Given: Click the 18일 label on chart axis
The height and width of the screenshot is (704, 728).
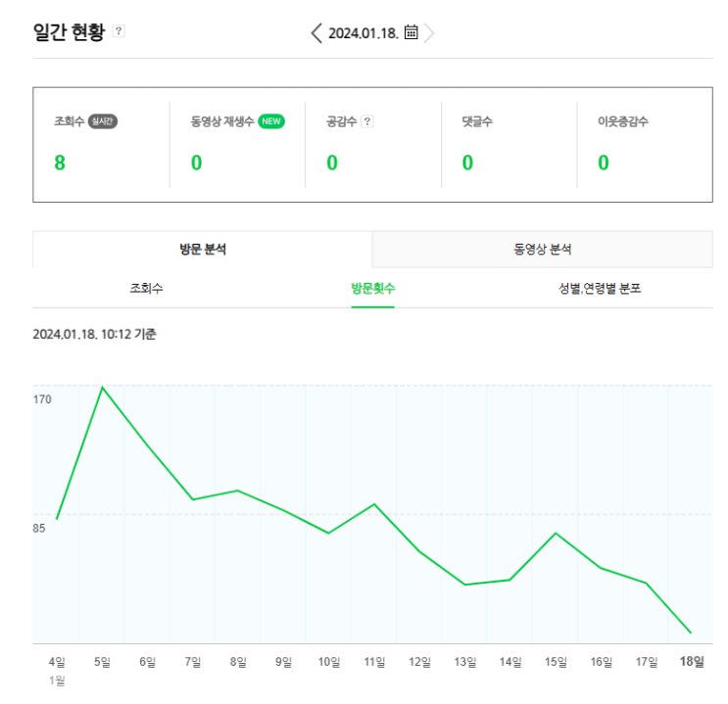Looking at the screenshot, I should tap(692, 662).
